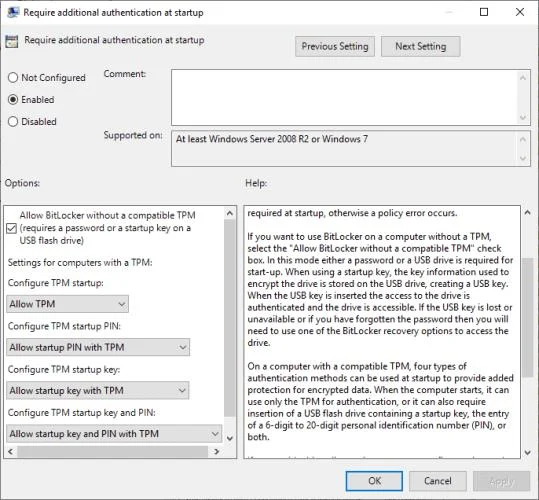Click the policy setting icon beside heading

pos(12,41)
